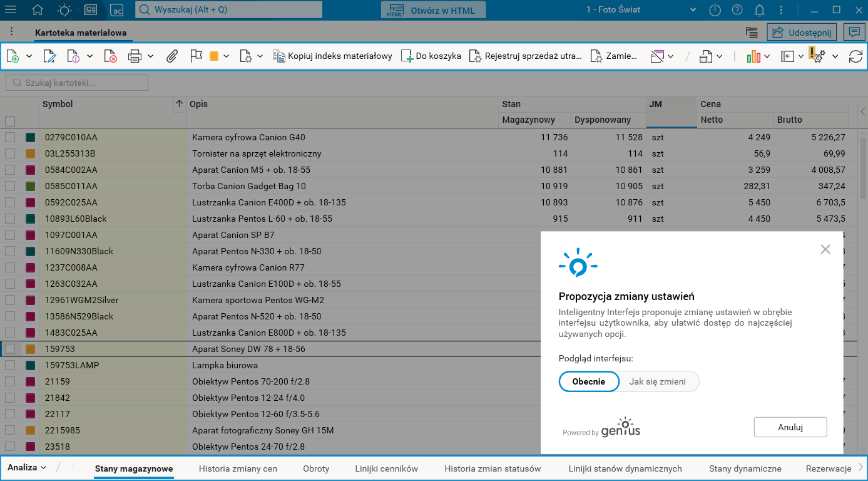The width and height of the screenshot is (868, 481).
Task: Select the Jak się zmieni preview option
Action: pyautogui.click(x=658, y=381)
